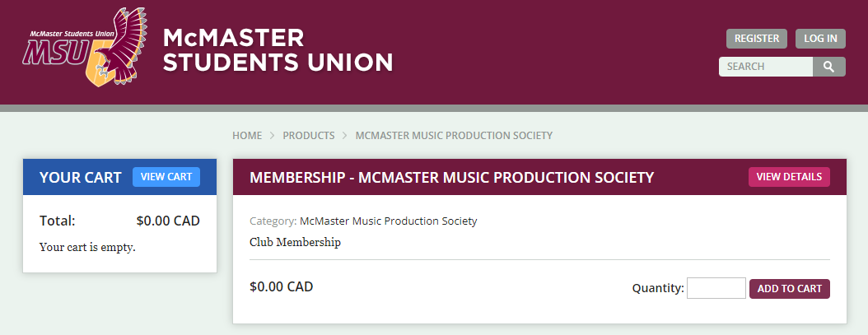Image resolution: width=868 pixels, height=335 pixels.
Task: Click the Your Cart heading
Action: point(80,178)
